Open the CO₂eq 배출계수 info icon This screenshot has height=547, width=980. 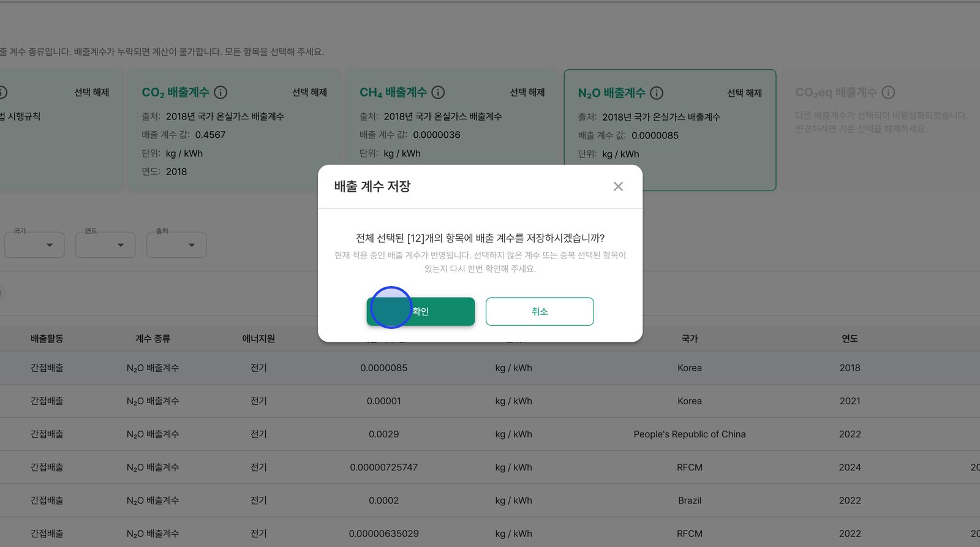888,92
